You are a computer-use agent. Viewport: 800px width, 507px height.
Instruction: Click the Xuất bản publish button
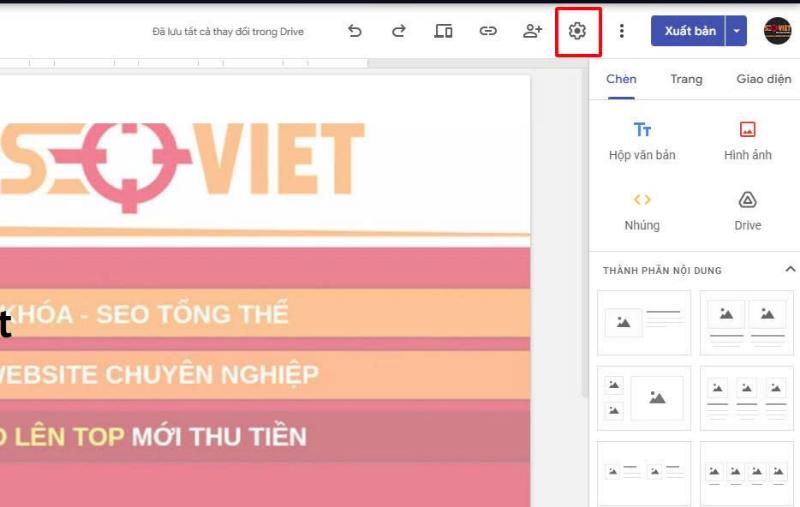coord(688,31)
